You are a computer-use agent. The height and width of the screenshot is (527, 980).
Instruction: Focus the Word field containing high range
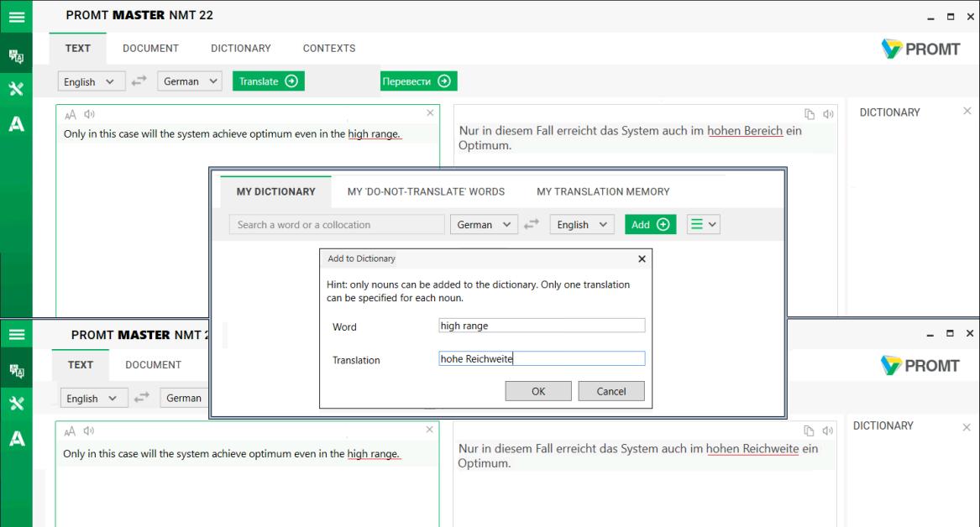click(542, 326)
